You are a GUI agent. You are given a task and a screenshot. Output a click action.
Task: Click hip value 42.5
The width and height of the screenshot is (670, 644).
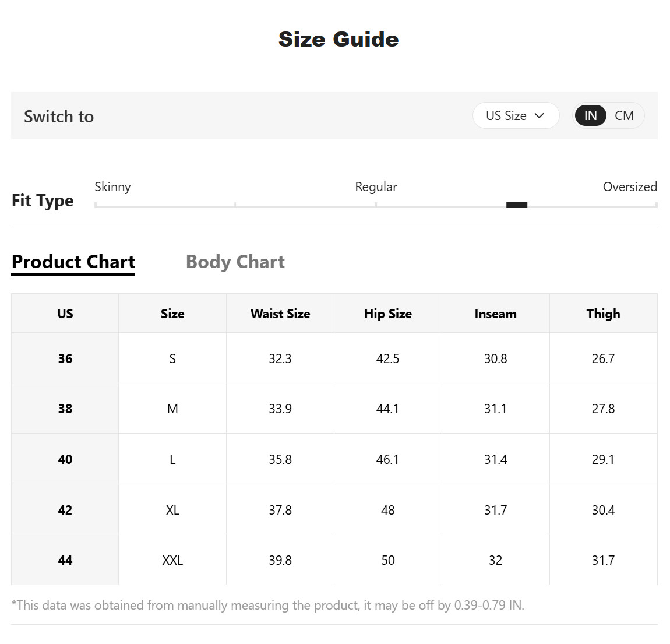(x=388, y=358)
